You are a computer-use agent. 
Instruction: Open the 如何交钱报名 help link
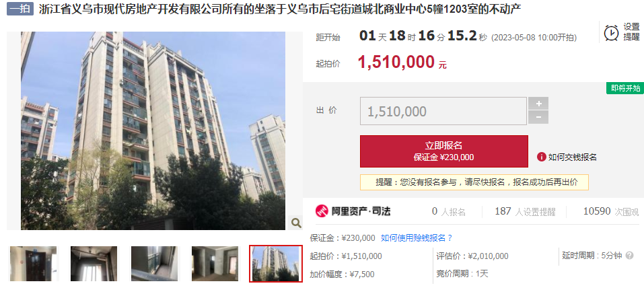[572, 157]
